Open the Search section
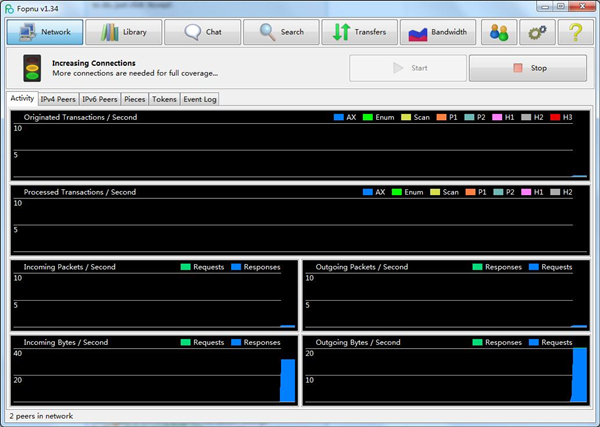 (281, 32)
